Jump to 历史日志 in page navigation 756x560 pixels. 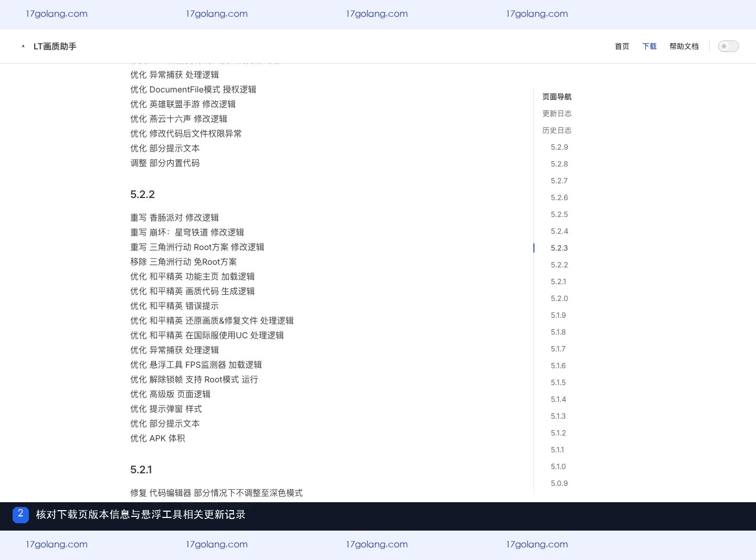[557, 130]
